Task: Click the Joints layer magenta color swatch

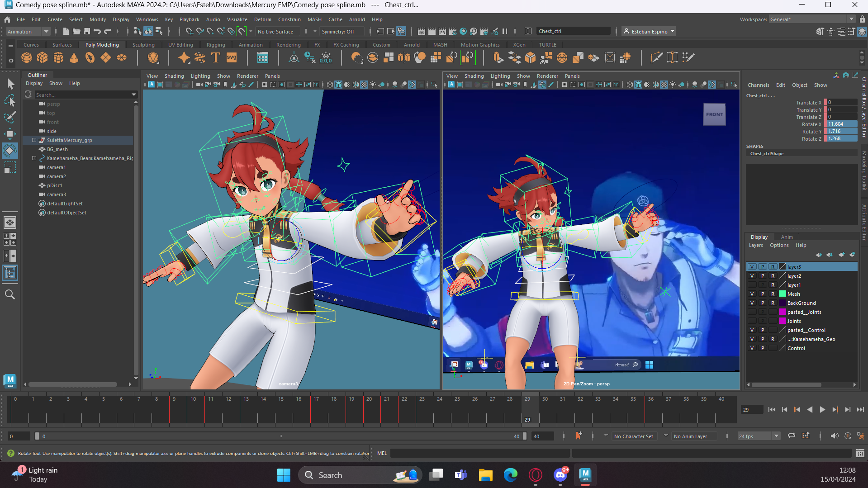Action: click(783, 321)
